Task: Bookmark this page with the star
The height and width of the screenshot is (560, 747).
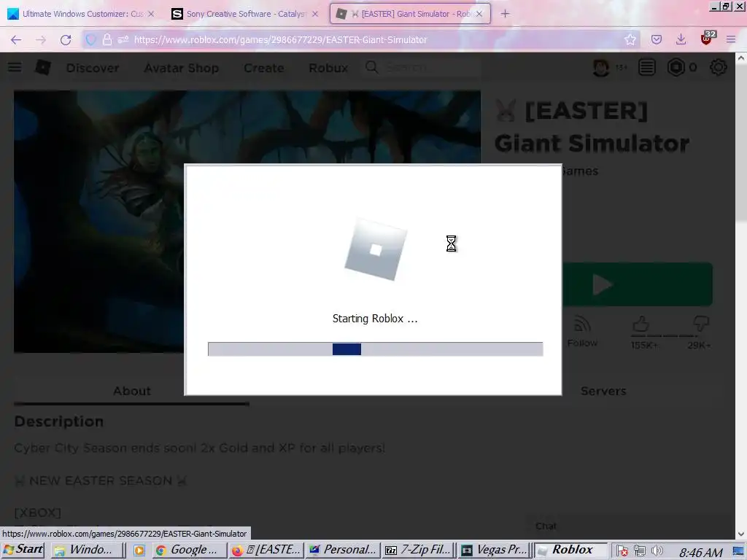Action: click(630, 40)
